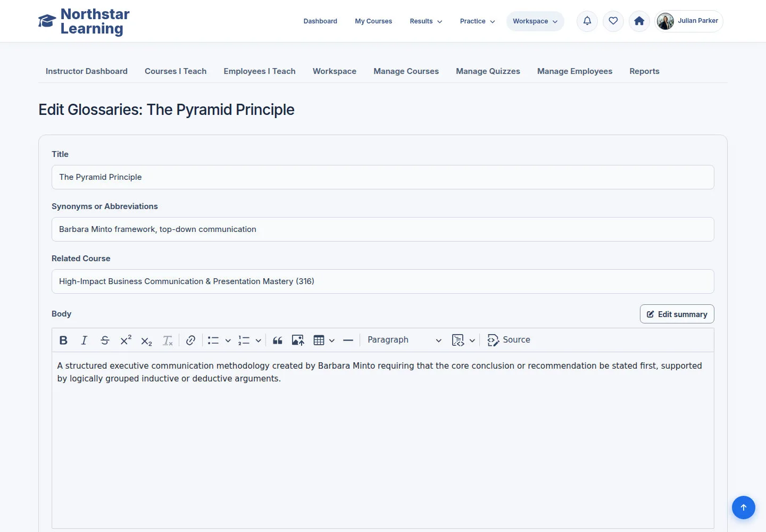Screen dimensions: 766x532
Task: Open the Workspace top menu
Action: pyautogui.click(x=535, y=21)
